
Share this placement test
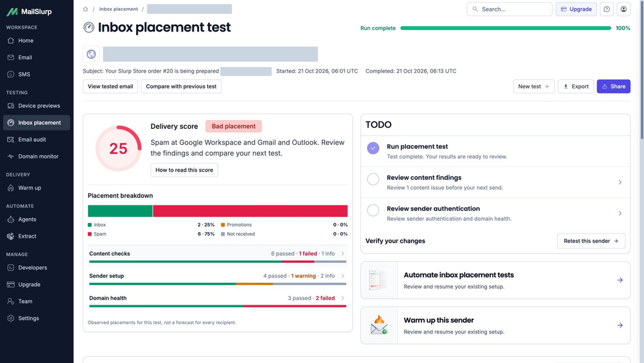614,87
